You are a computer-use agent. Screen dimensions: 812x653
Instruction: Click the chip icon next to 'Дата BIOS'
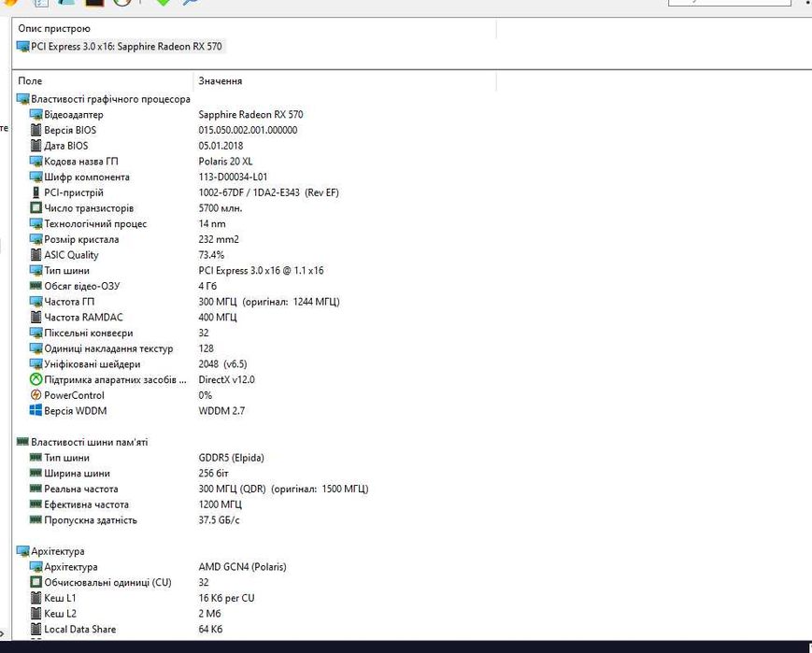[36, 146]
